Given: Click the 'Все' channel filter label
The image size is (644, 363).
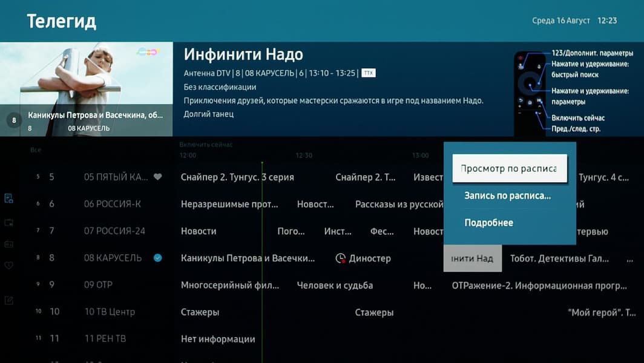Looking at the screenshot, I should pyautogui.click(x=36, y=150).
